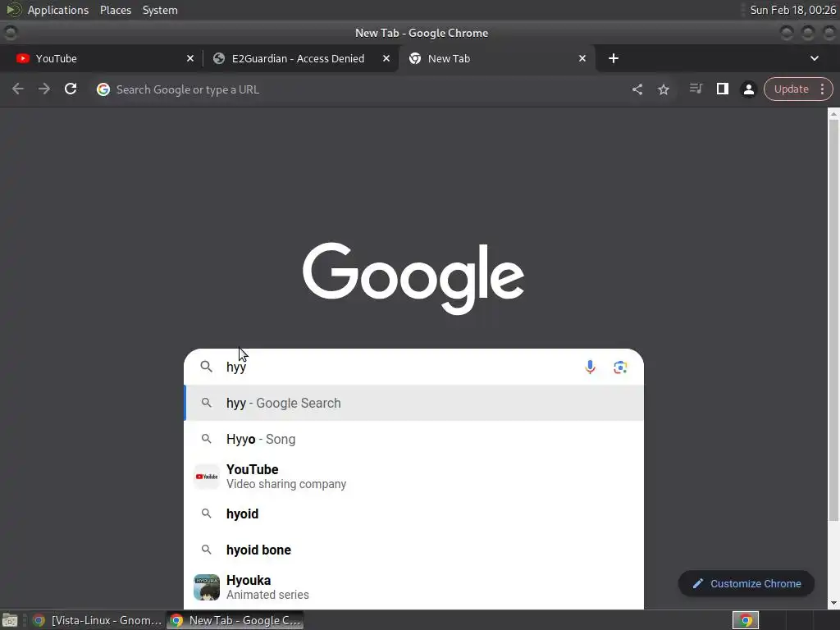Click the search magnifier icon in search box
This screenshot has width=840, height=630.
coord(206,367)
